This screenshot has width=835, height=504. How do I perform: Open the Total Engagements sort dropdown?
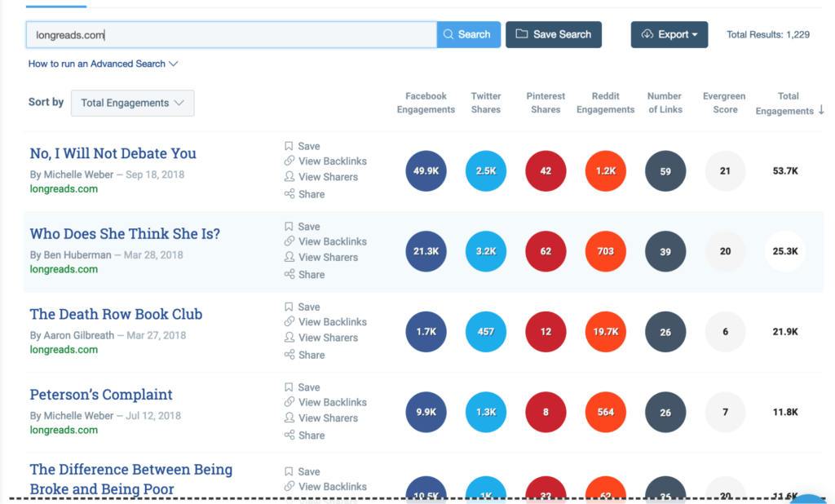(x=132, y=103)
